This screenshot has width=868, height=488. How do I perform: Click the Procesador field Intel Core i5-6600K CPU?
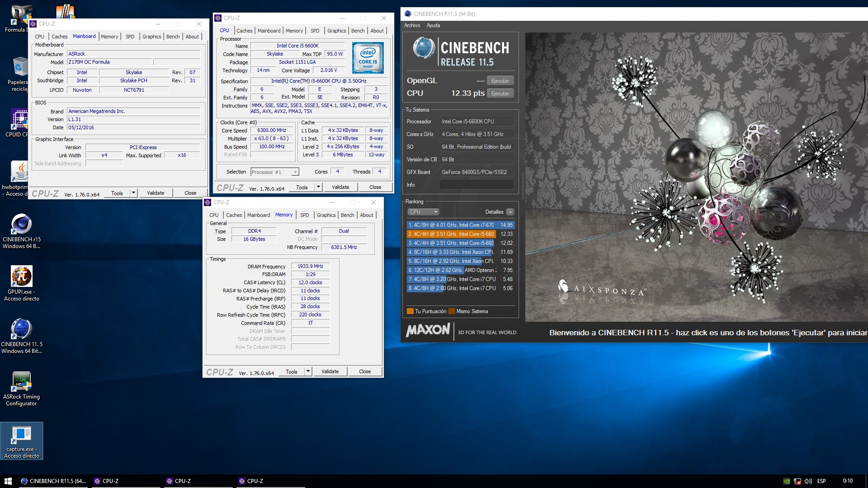click(x=477, y=122)
